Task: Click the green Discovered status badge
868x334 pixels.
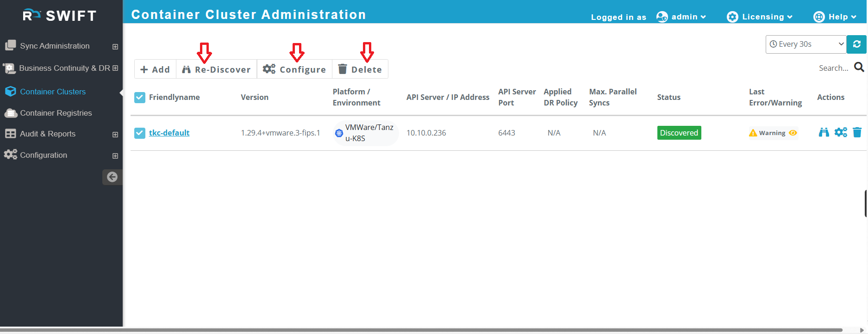Action: [679, 133]
